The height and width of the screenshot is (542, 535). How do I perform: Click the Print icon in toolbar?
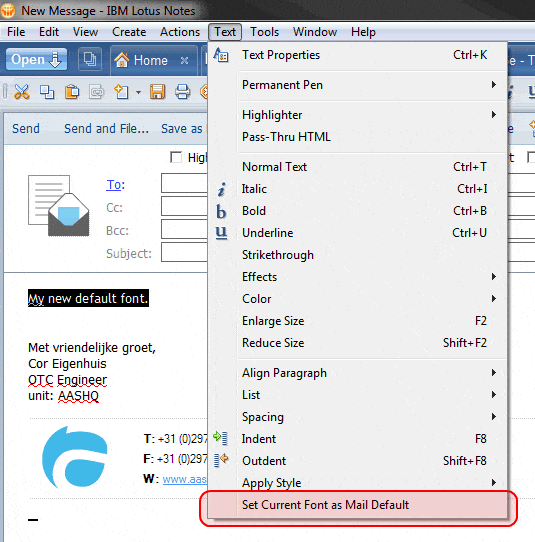click(x=182, y=92)
